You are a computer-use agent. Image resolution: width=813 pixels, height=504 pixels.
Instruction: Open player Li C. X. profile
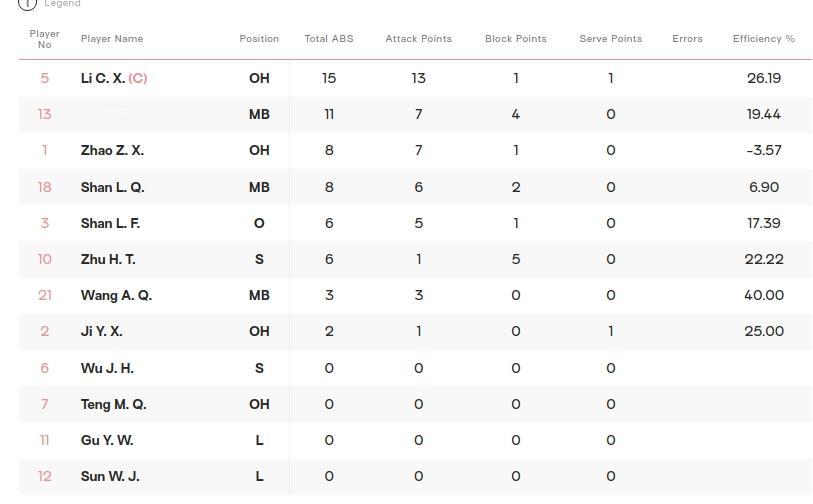click(x=103, y=78)
